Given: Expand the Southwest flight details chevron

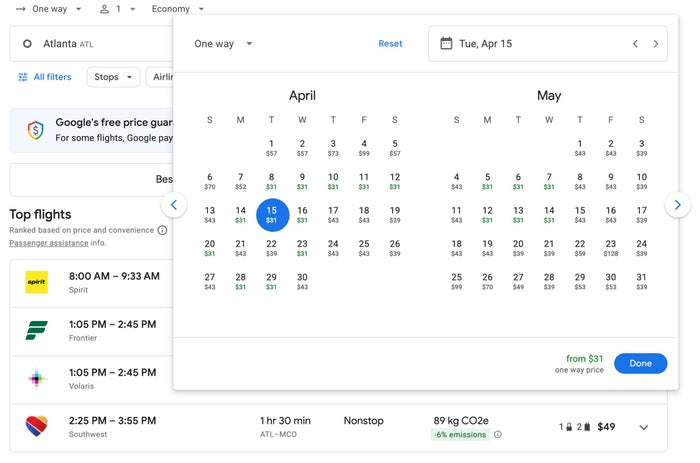Looking at the screenshot, I should tap(643, 427).
